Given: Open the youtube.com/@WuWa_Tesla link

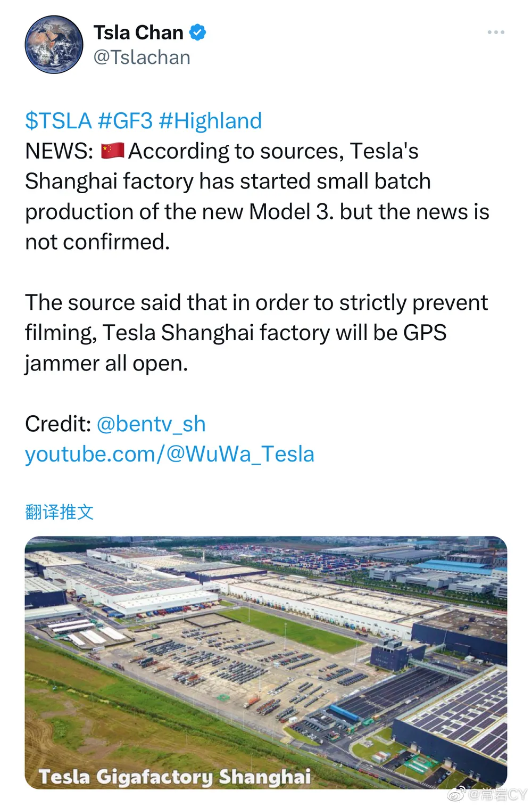Looking at the screenshot, I should [x=170, y=454].
